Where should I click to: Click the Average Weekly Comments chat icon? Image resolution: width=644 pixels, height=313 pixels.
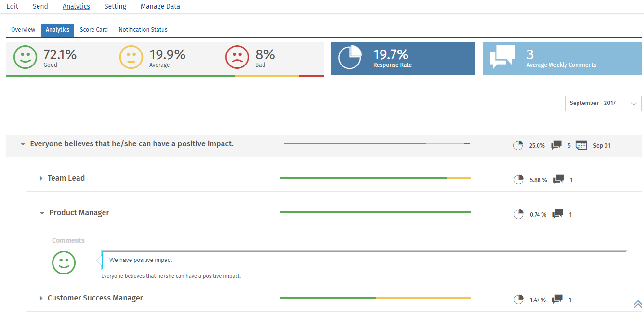502,58
